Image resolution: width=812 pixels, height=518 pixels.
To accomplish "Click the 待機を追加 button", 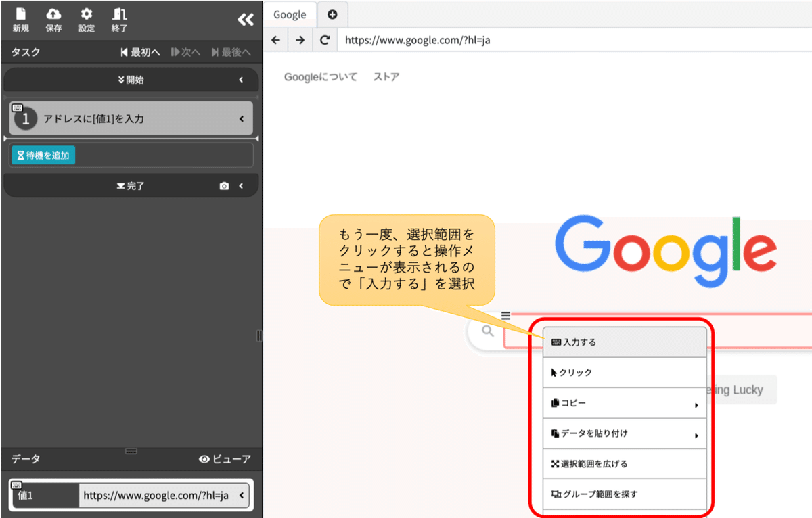I will click(43, 154).
